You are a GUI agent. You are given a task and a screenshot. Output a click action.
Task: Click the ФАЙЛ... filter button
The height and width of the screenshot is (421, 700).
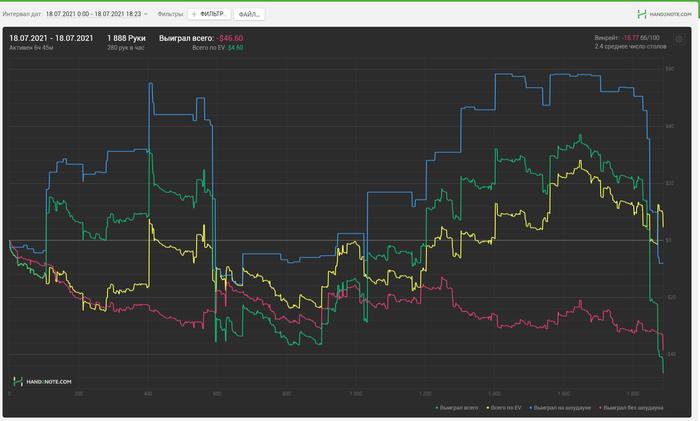click(x=249, y=14)
